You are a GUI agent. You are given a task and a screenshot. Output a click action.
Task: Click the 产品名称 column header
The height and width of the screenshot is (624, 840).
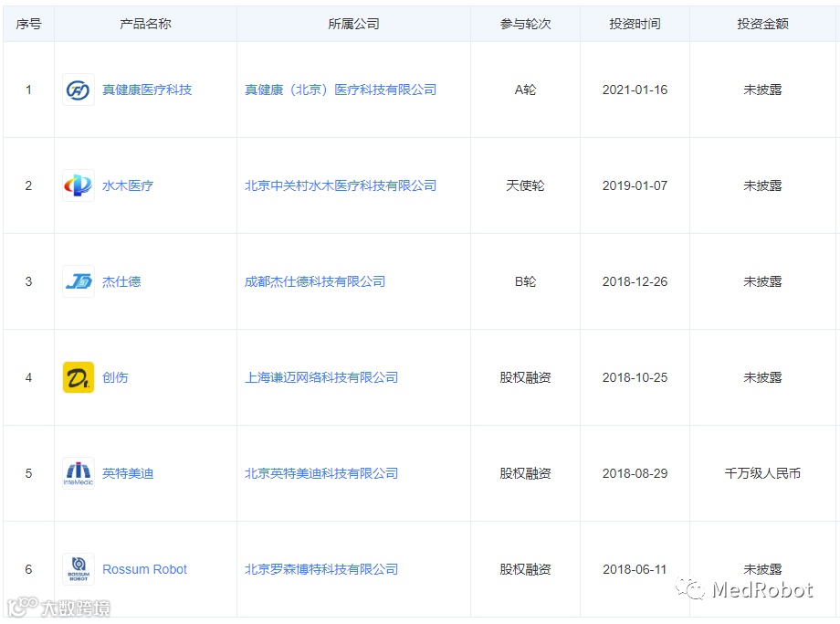click(145, 24)
